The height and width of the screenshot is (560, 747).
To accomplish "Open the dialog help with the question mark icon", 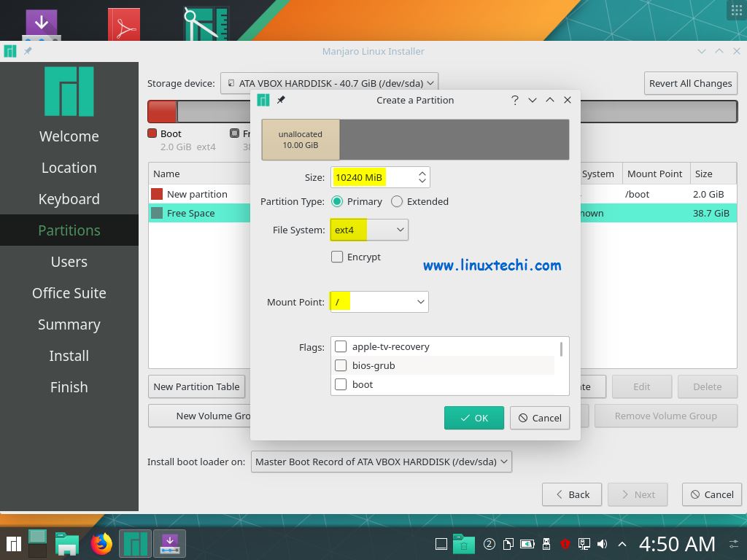I will tap(514, 100).
